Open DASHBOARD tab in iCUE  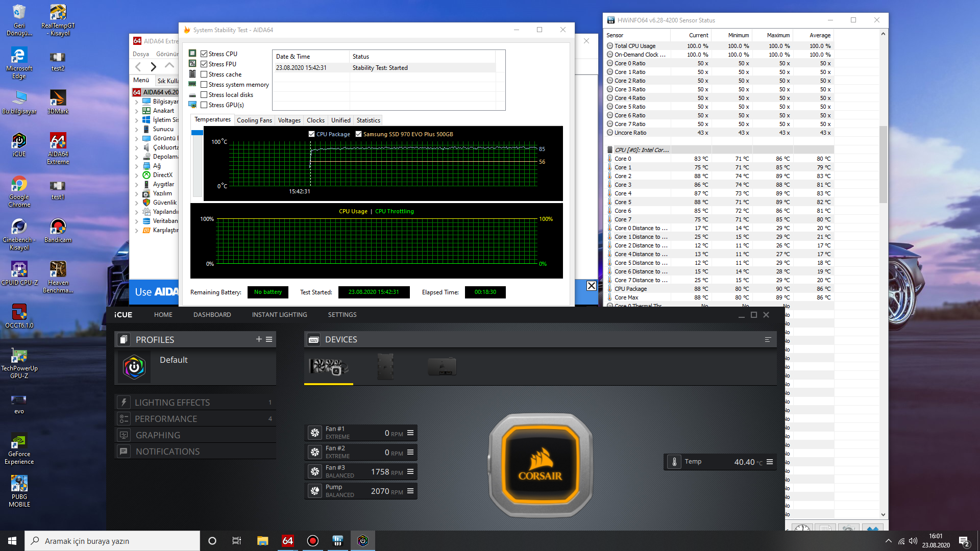[212, 315]
